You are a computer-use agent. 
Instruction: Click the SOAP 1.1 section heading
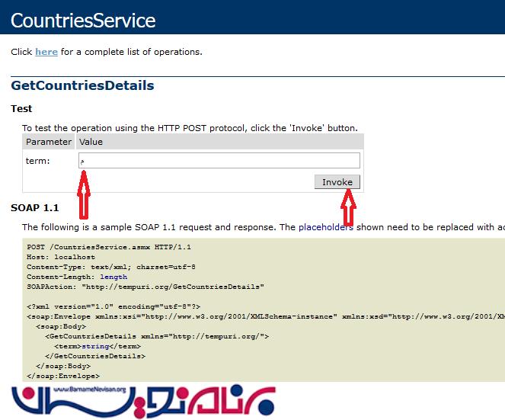tap(34, 207)
